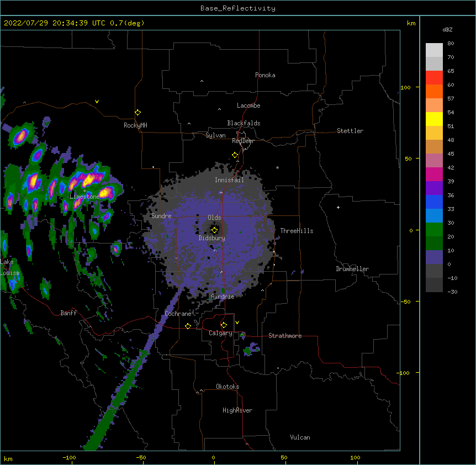
Task: Click the Stettler city label
Action: [x=350, y=131]
